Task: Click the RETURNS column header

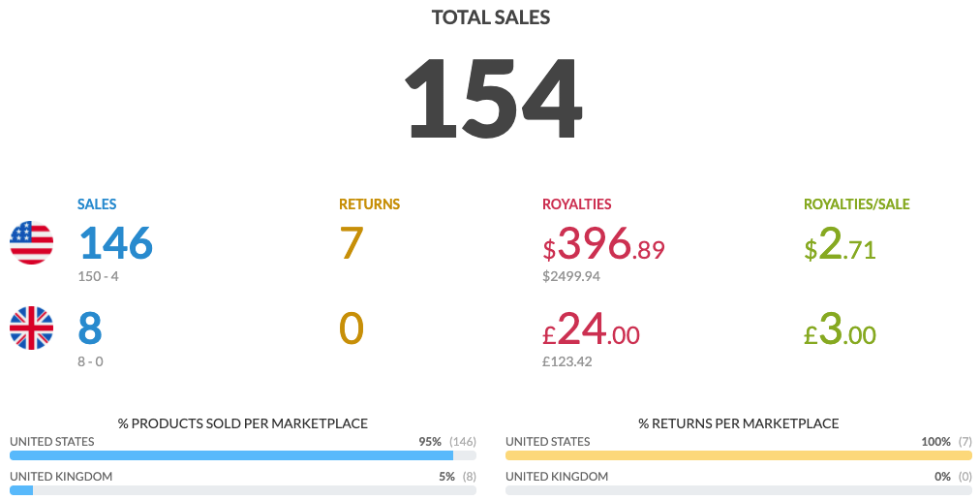Action: click(x=369, y=204)
